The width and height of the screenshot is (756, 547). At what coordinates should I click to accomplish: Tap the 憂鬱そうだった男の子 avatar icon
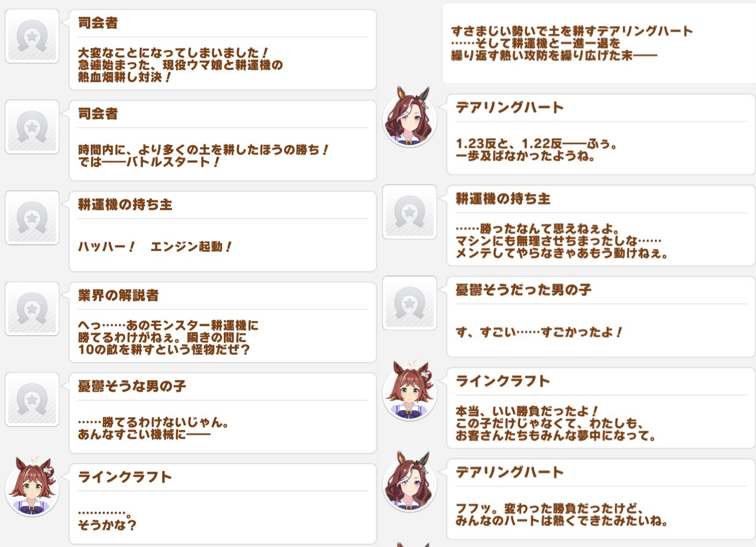(410, 303)
